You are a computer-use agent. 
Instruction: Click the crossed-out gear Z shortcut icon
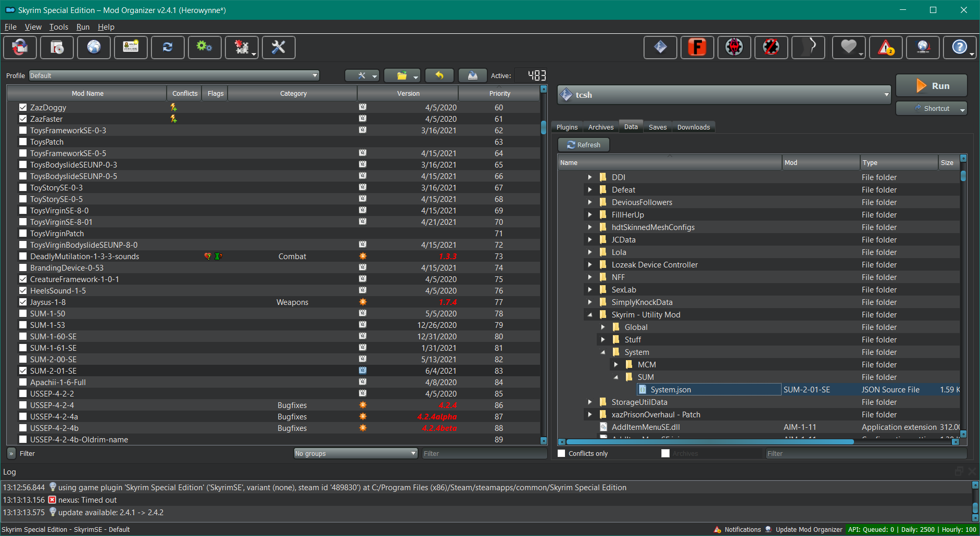[x=771, y=47]
